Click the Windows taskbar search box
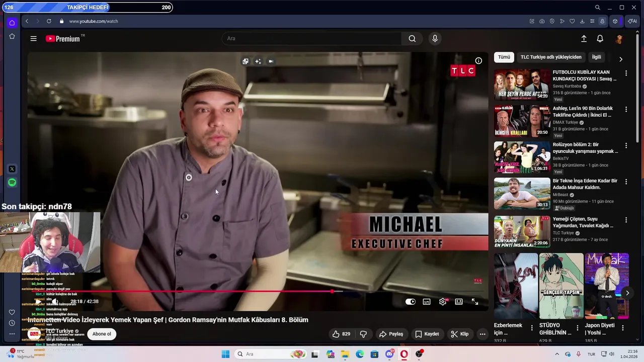Image resolution: width=644 pixels, height=362 pixels. [271, 354]
